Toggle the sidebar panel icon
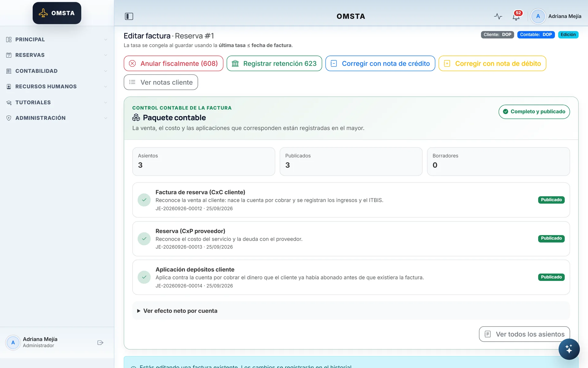Image resolution: width=588 pixels, height=368 pixels. [129, 16]
